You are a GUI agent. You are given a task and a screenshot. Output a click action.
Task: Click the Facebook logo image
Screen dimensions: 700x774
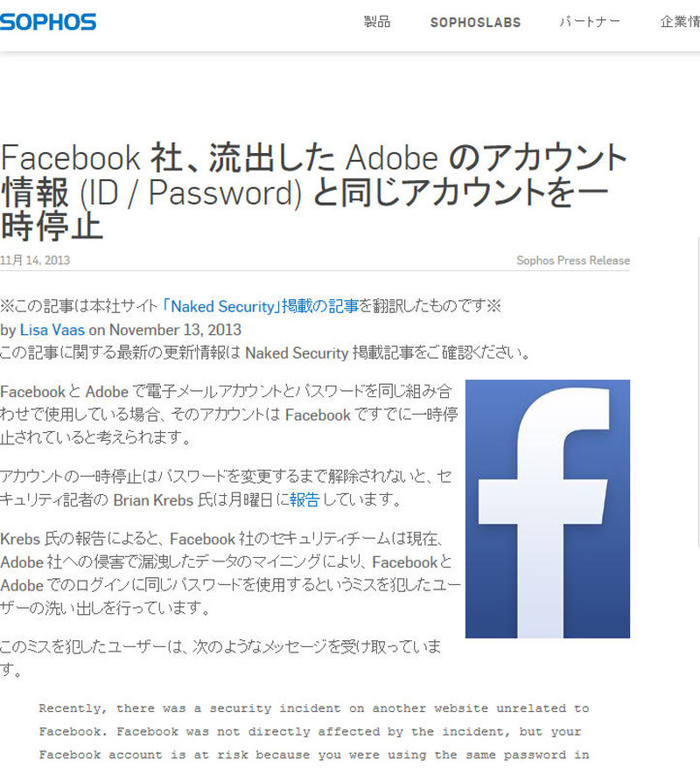(547, 509)
